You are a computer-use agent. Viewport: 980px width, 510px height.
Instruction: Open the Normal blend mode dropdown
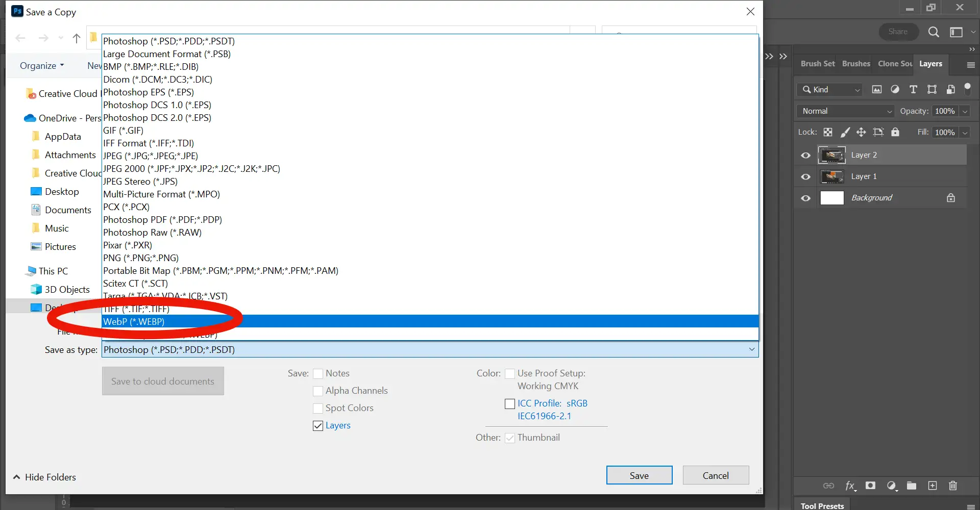coord(845,111)
